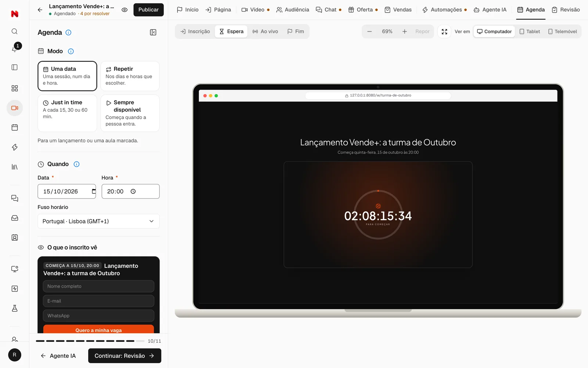This screenshot has width=588, height=368.
Task: Open the Fuso horário dropdown
Action: (x=98, y=221)
